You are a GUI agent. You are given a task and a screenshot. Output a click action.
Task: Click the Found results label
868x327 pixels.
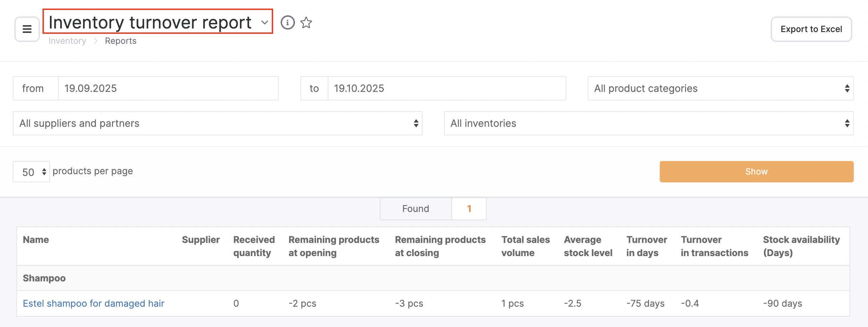(415, 209)
